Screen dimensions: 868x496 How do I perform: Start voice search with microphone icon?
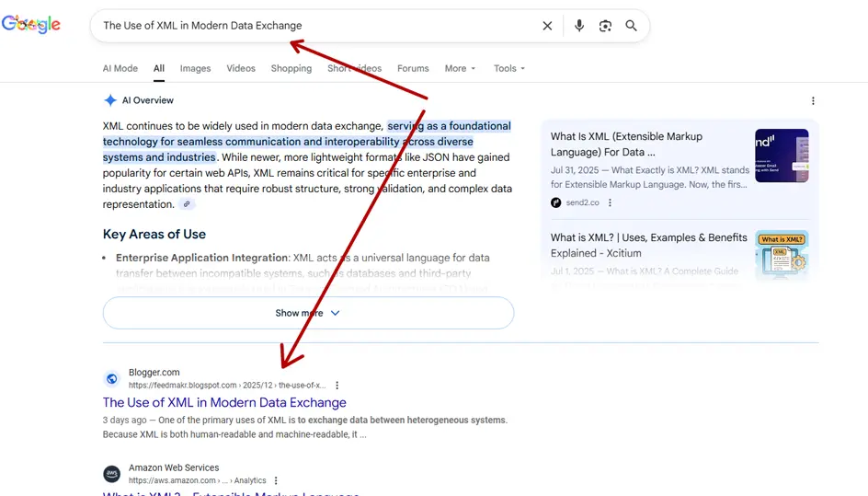pyautogui.click(x=579, y=26)
